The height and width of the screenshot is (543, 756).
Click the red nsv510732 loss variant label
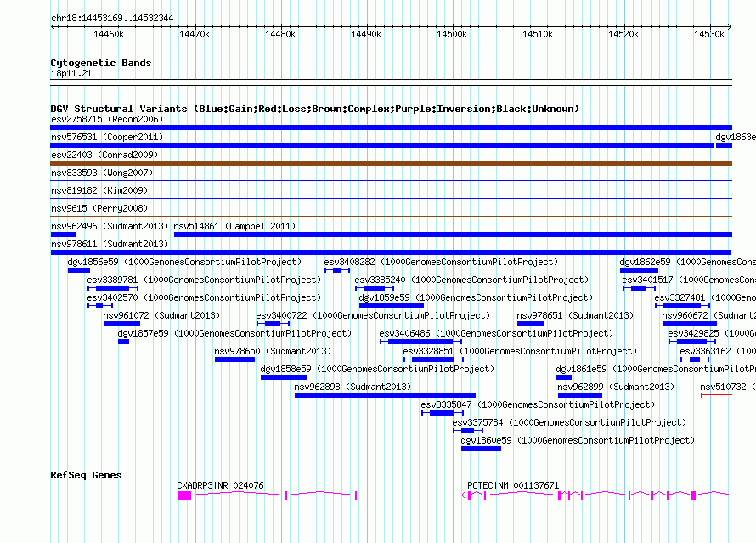(728, 387)
